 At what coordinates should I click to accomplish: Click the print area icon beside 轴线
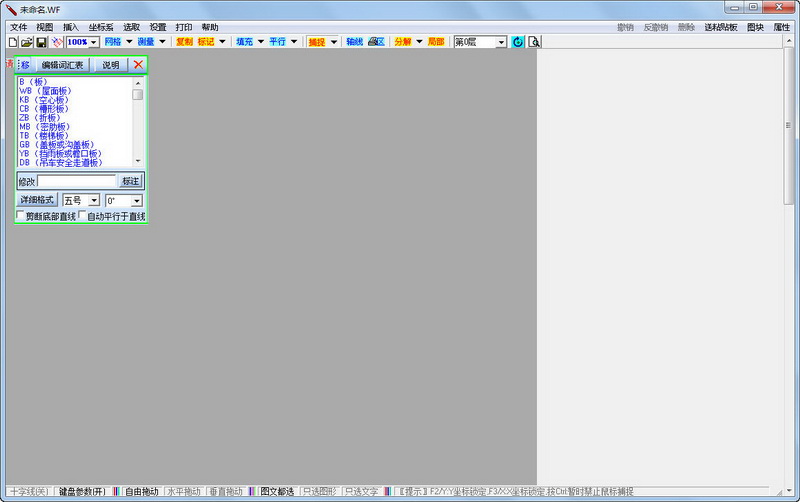[377, 42]
